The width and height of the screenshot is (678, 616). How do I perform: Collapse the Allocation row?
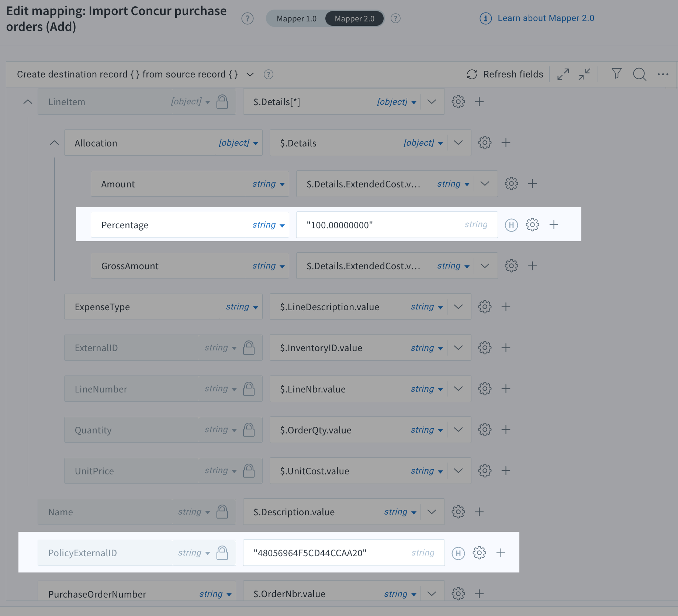54,143
